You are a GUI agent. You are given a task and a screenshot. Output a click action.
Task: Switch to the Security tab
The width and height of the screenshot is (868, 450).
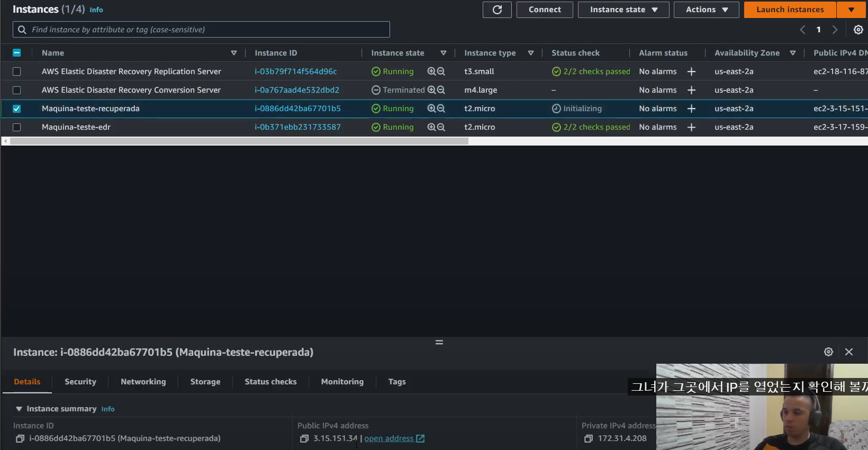point(80,382)
